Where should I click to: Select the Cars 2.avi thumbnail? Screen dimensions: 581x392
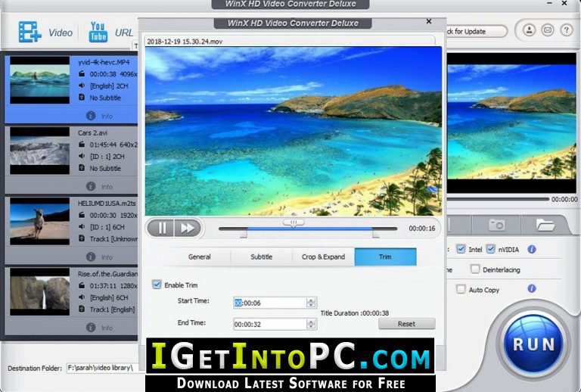pos(39,151)
